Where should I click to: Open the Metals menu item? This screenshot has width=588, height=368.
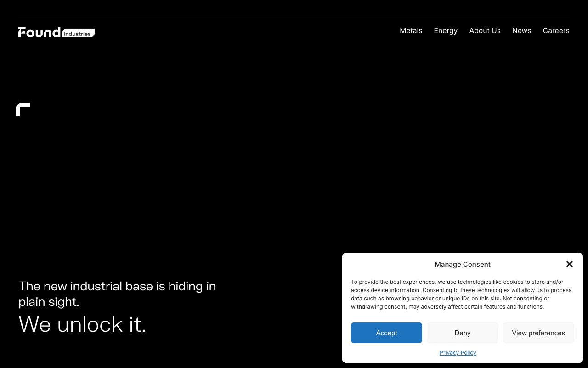411,31
